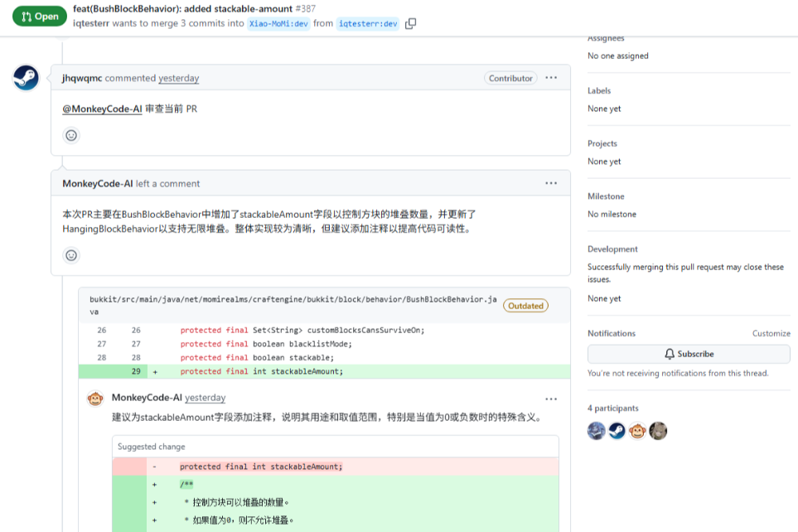Open jhqwqmc comment options menu
This screenshot has height=532, width=798.
tap(551, 78)
